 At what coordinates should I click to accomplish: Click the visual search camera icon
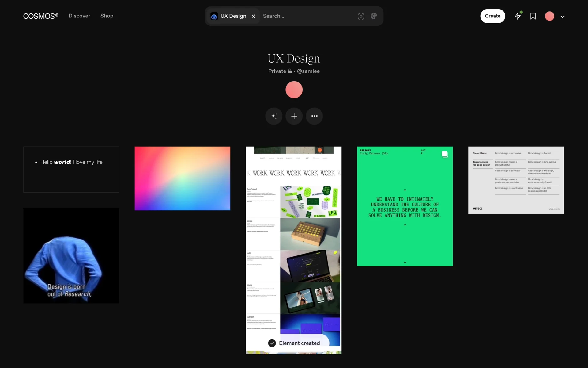[x=361, y=16]
